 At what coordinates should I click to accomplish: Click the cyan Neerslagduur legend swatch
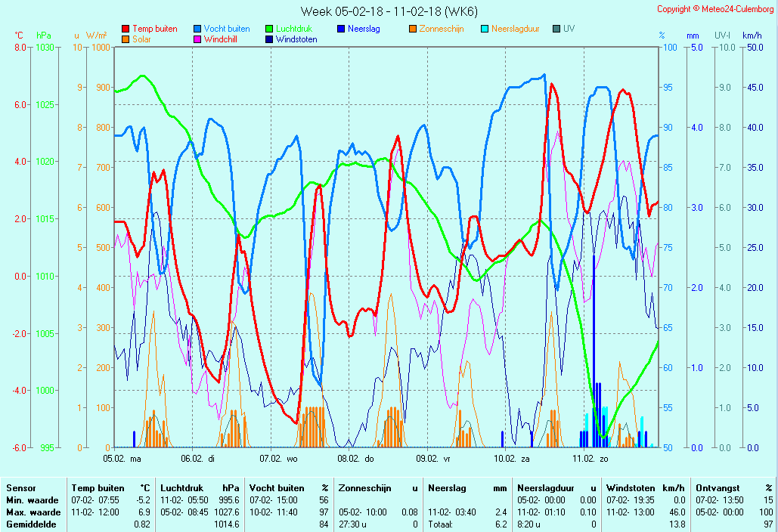coord(485,29)
